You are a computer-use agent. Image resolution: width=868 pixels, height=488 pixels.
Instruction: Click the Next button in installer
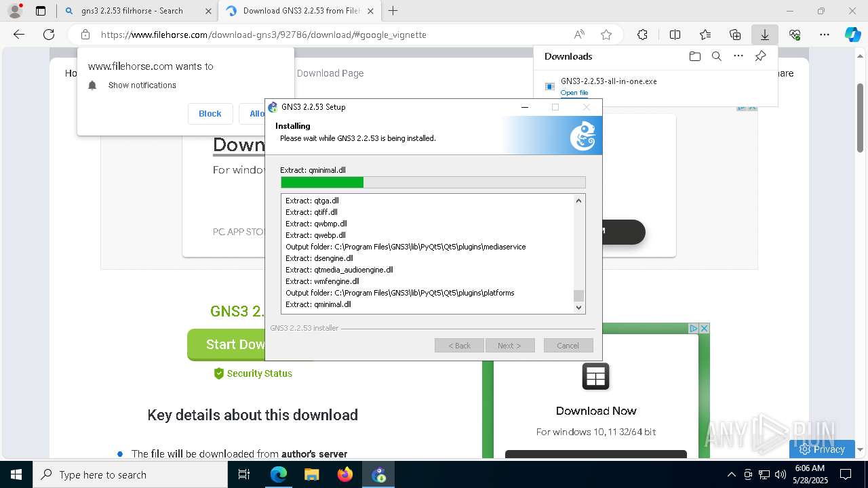pos(510,346)
